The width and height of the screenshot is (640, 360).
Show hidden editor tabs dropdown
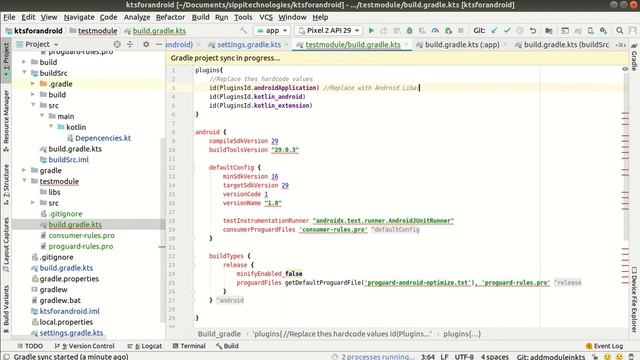point(621,44)
